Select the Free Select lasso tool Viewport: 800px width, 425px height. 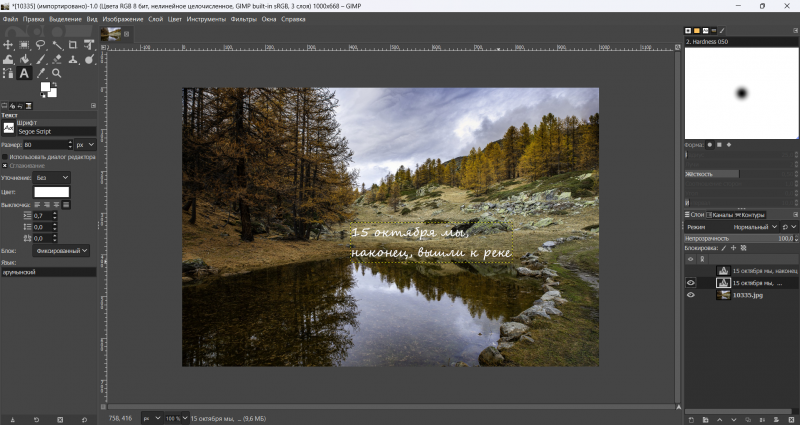coord(41,45)
